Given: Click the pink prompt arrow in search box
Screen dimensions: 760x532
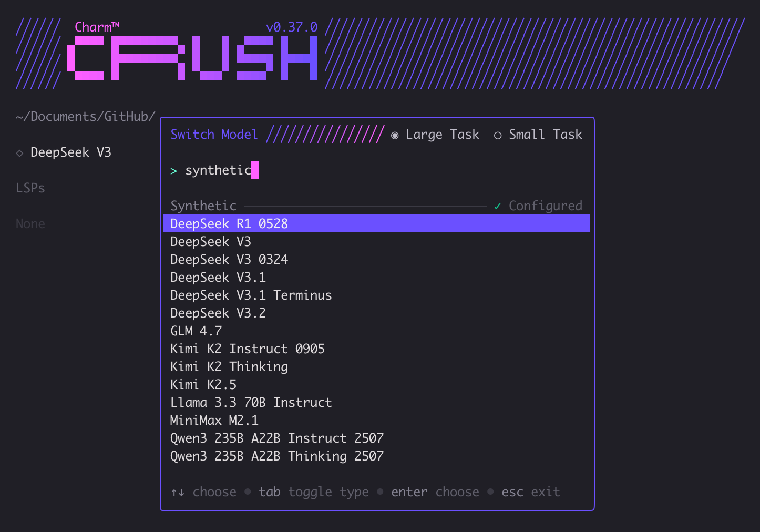Looking at the screenshot, I should (173, 170).
